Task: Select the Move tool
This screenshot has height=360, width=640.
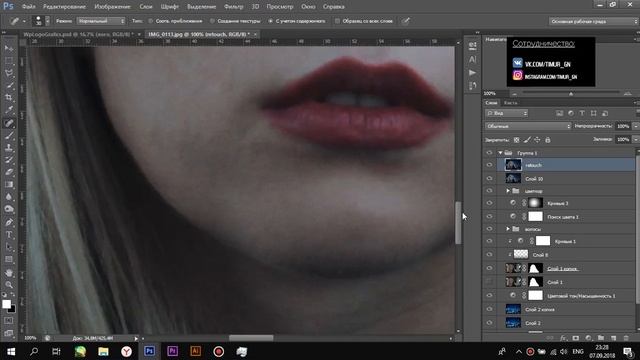Action: click(9, 48)
